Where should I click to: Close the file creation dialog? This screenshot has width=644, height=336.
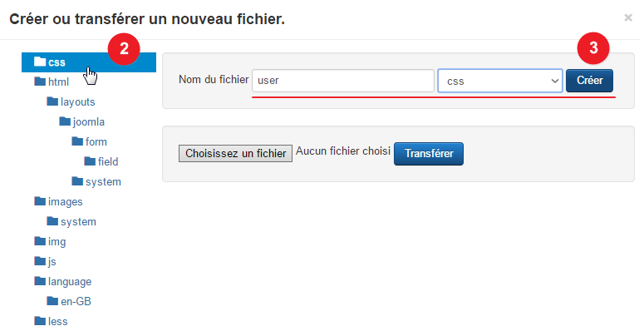[x=628, y=17]
